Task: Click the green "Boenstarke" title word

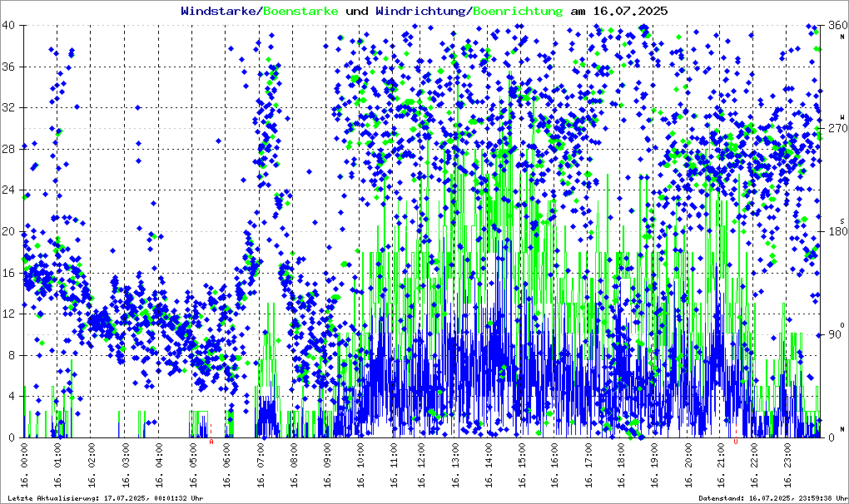Action: pyautogui.click(x=300, y=11)
